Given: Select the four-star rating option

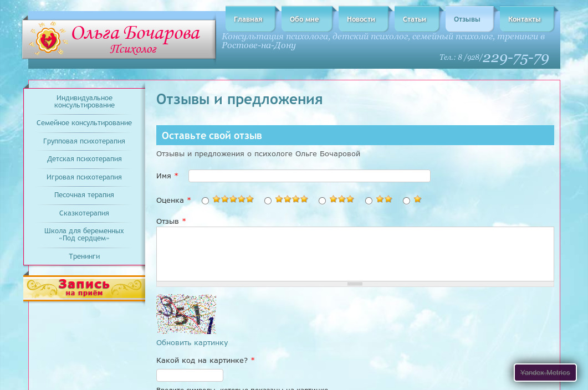Looking at the screenshot, I should (x=268, y=201).
